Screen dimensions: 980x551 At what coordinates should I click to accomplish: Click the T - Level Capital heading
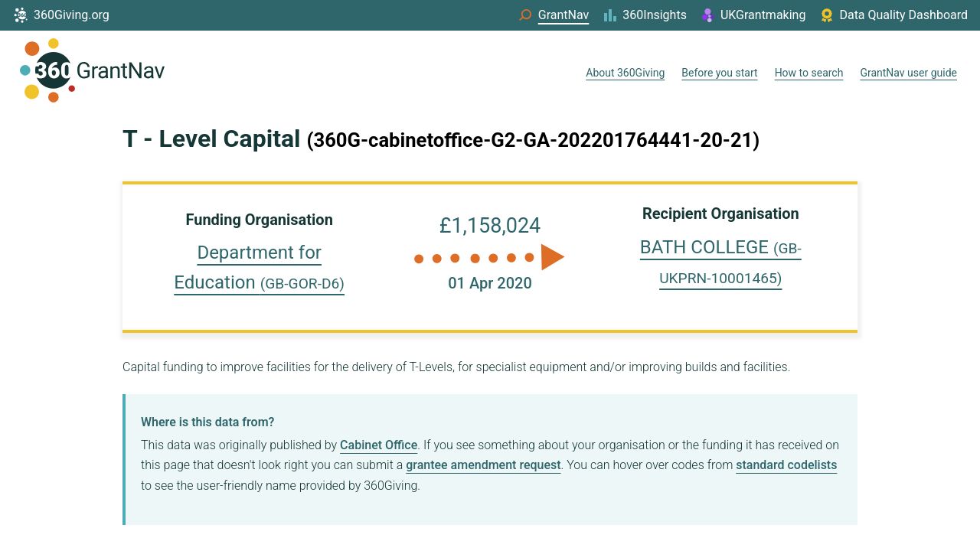point(211,139)
